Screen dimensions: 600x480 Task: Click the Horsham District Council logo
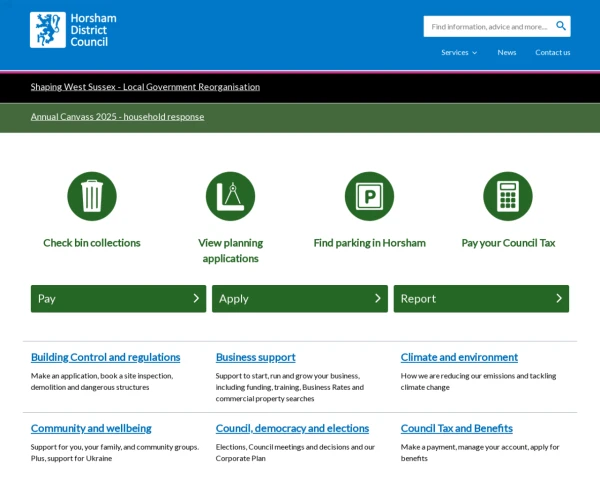[74, 30]
